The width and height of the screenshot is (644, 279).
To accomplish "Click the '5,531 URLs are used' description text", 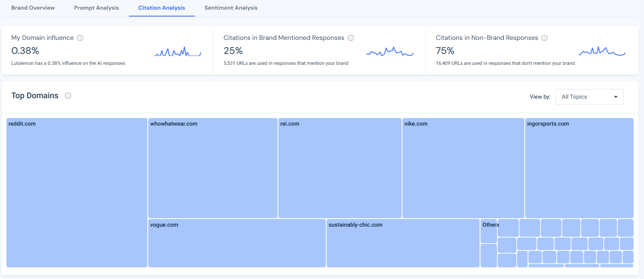I will point(286,63).
